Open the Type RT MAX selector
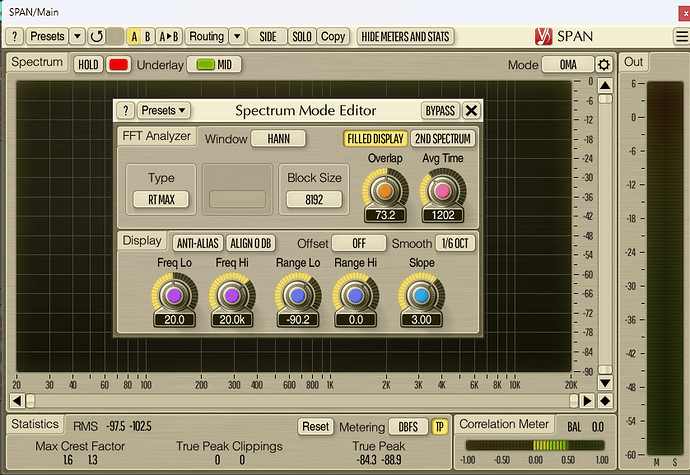Viewport: 690px width, 475px height. (161, 199)
